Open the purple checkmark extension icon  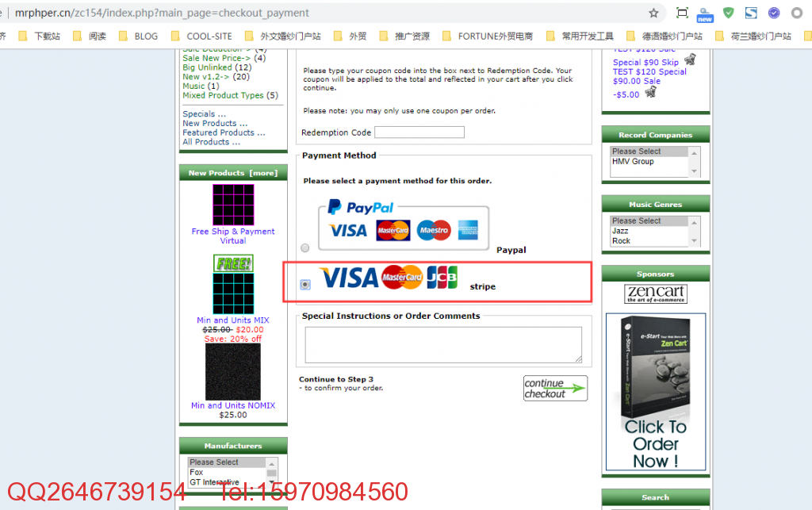tap(774, 13)
